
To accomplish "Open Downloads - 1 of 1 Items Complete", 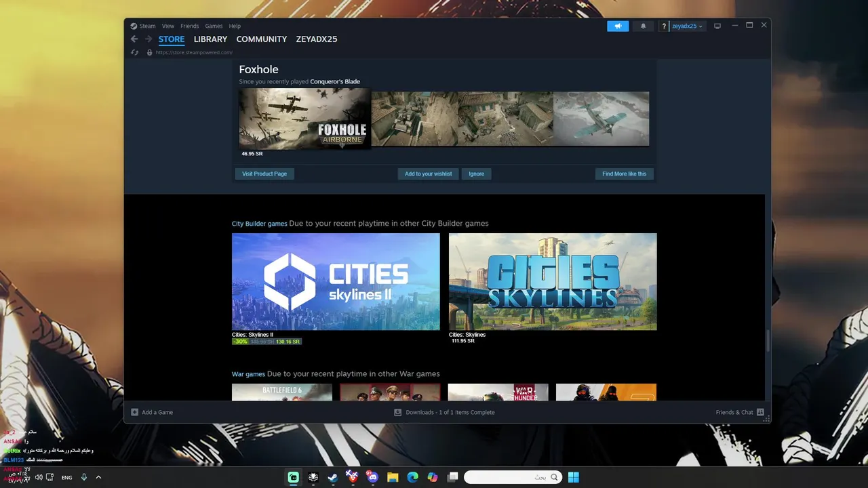I will [450, 412].
